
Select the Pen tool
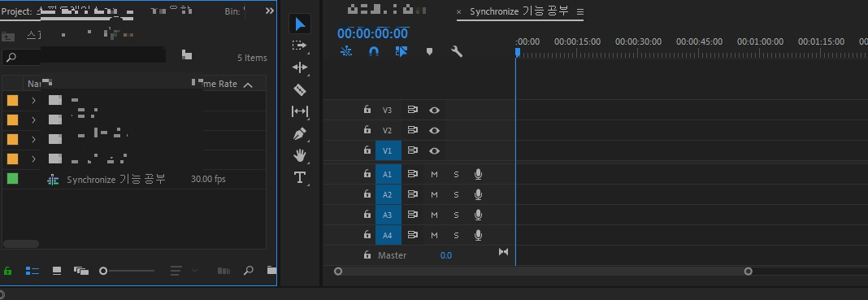point(299,134)
